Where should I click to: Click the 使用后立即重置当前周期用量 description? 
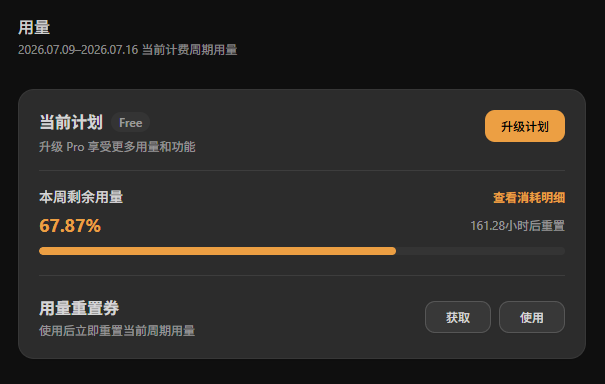click(117, 331)
